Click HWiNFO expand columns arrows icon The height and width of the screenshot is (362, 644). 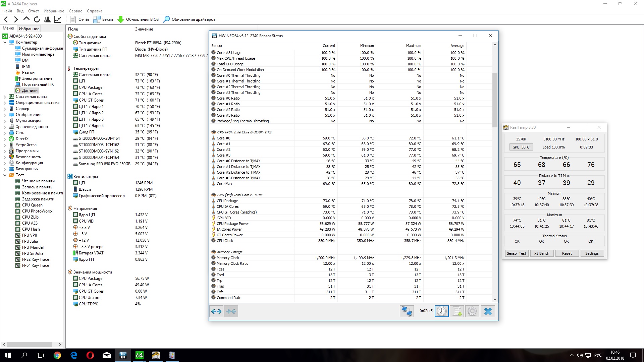click(216, 311)
